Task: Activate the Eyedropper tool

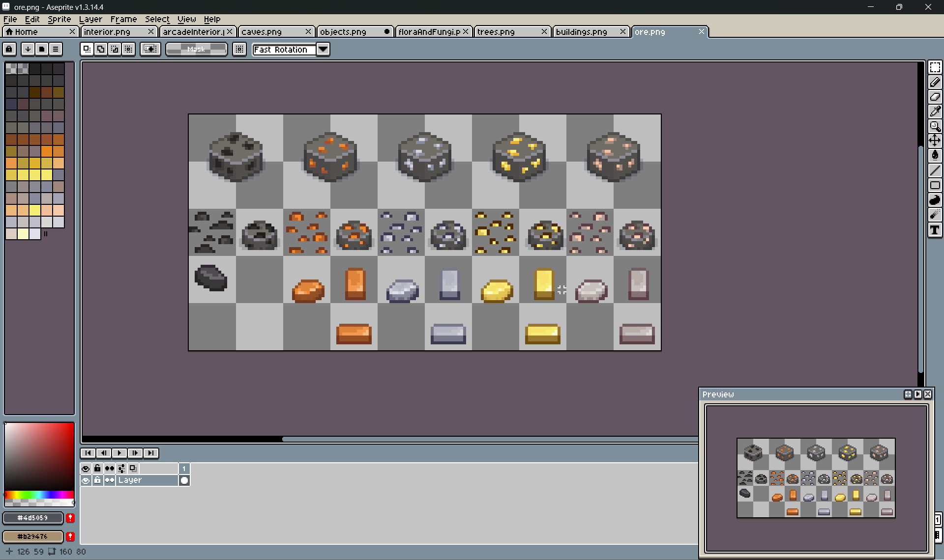Action: click(x=935, y=112)
